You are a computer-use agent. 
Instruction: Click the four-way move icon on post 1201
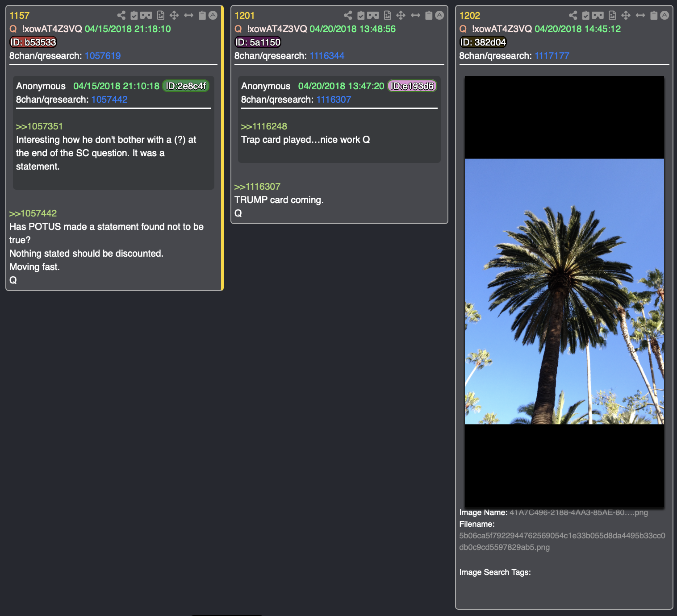[401, 16]
